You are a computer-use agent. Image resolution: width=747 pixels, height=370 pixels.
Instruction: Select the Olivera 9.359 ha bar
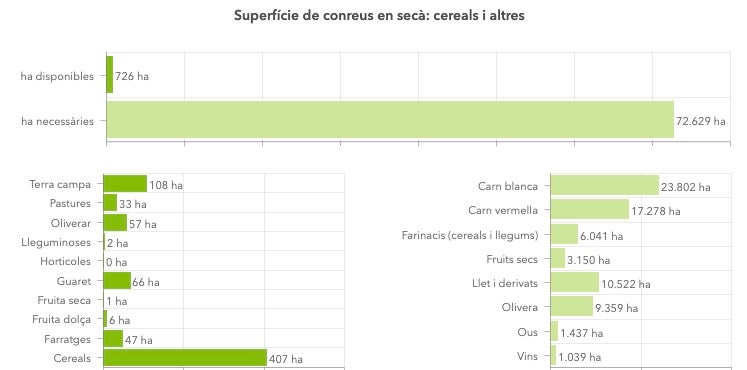572,307
